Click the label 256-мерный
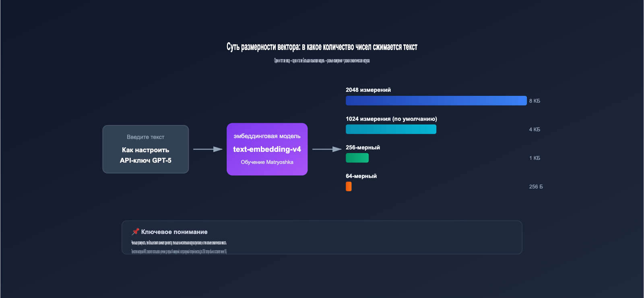 click(x=363, y=147)
